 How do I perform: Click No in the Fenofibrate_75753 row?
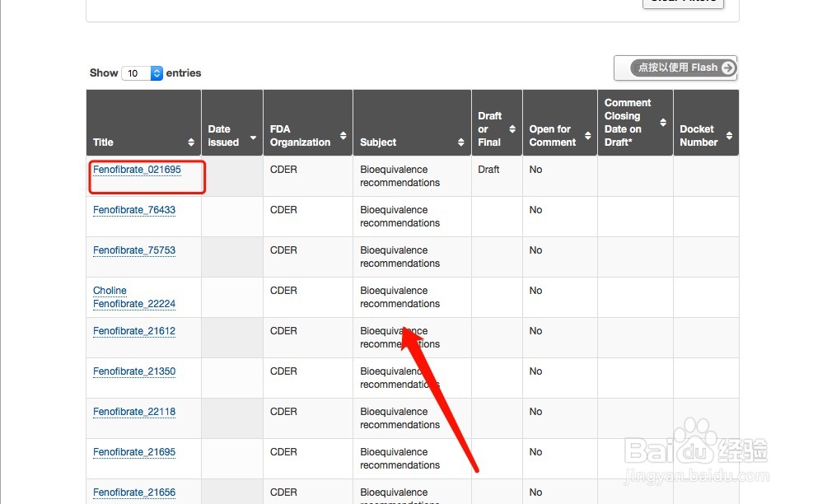pos(535,250)
